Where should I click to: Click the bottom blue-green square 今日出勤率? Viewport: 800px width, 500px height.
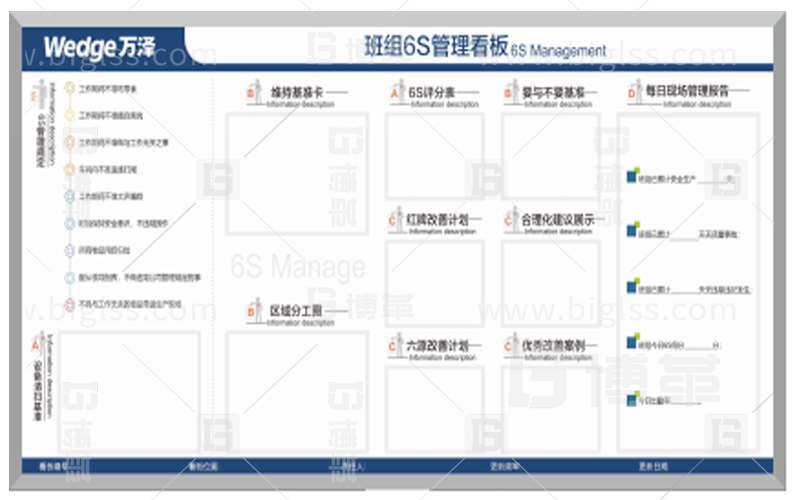coord(631,399)
